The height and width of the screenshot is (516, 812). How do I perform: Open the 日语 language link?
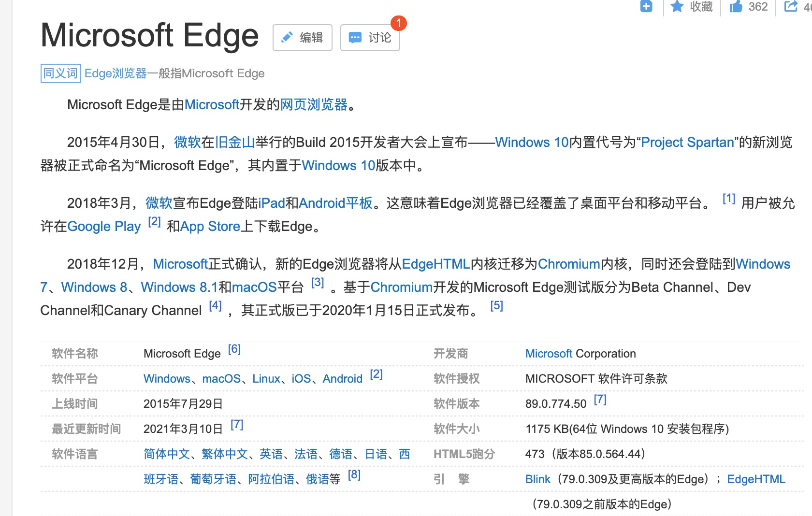(x=376, y=454)
